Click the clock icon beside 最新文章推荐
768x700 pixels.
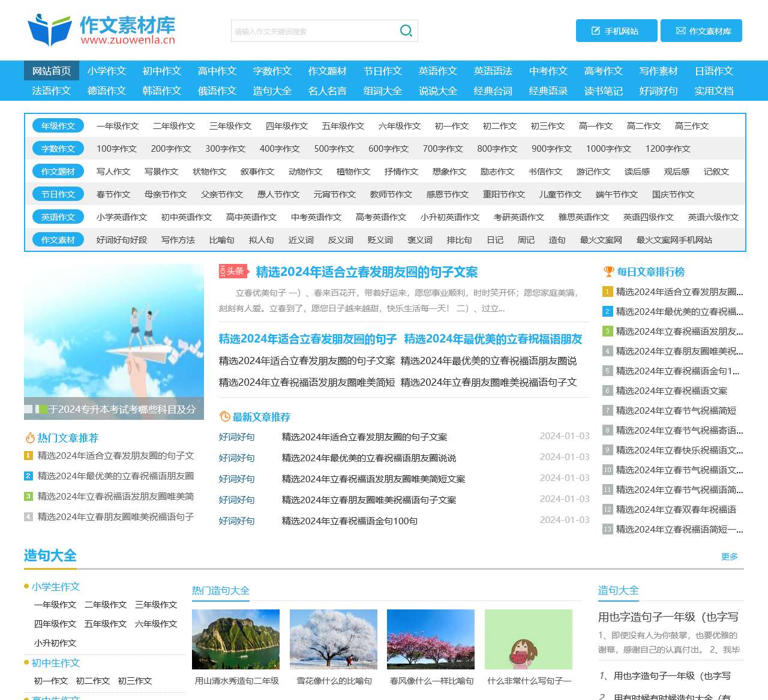pyautogui.click(x=224, y=416)
